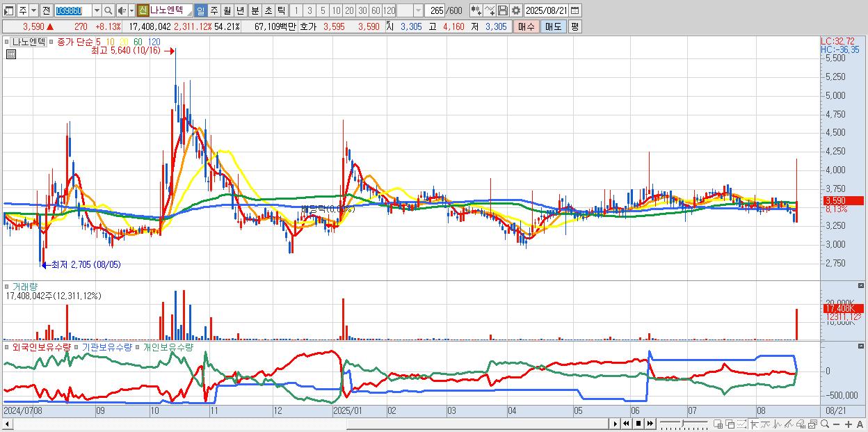Click the add-candlestick indicator icon
This screenshot has width=868, height=432.
coord(476,10)
